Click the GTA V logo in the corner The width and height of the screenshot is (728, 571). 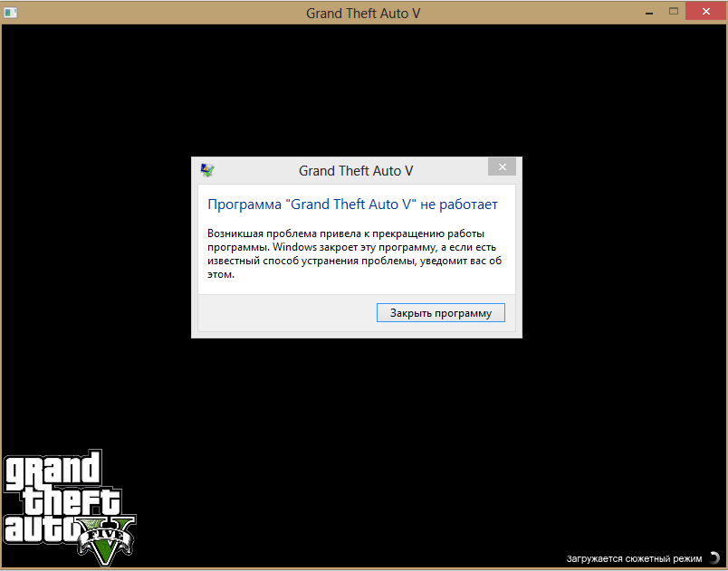pyautogui.click(x=70, y=508)
